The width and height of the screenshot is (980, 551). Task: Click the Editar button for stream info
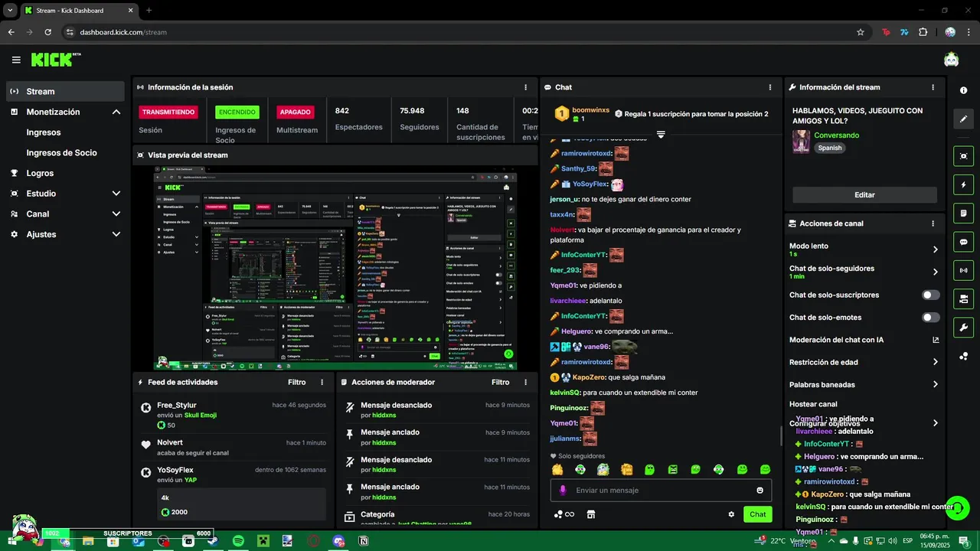pos(864,195)
